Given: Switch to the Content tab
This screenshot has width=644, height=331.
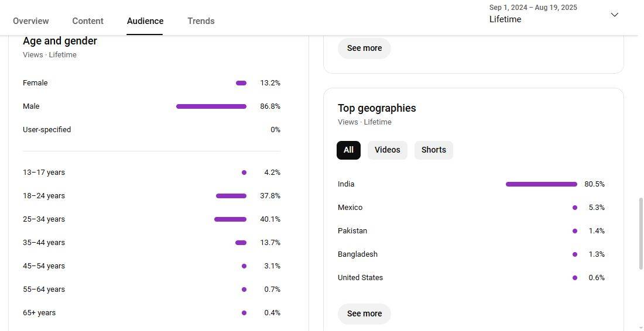Looking at the screenshot, I should 88,21.
